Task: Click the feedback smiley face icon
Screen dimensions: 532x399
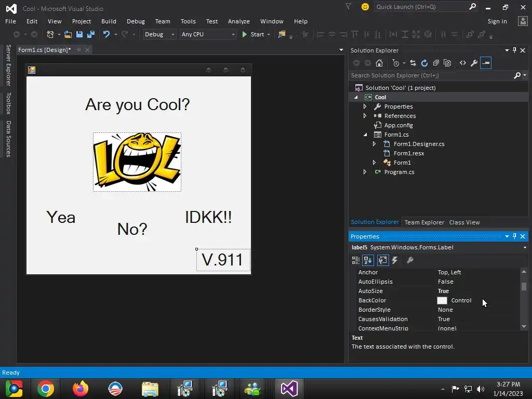Action: (365, 7)
